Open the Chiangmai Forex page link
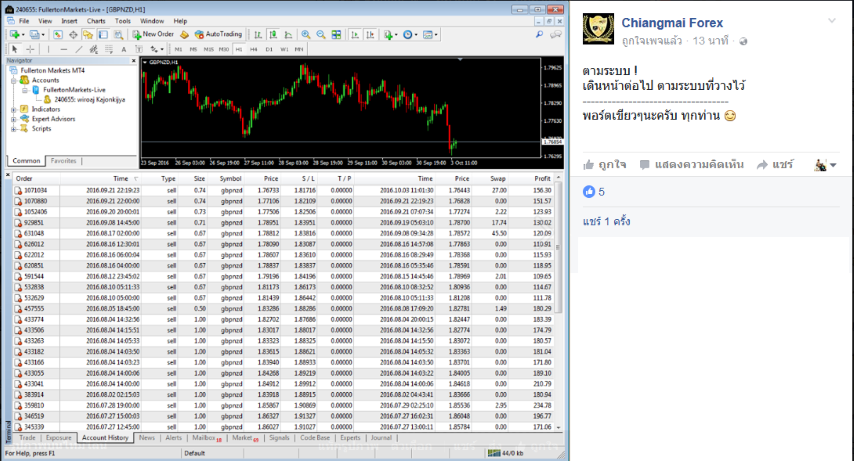This screenshot has height=461, width=854. [672, 23]
